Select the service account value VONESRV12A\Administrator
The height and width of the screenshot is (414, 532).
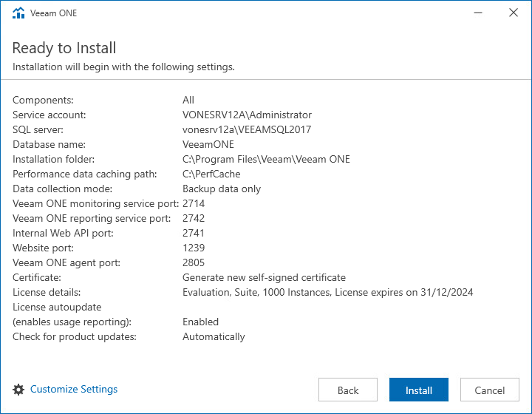coord(247,115)
